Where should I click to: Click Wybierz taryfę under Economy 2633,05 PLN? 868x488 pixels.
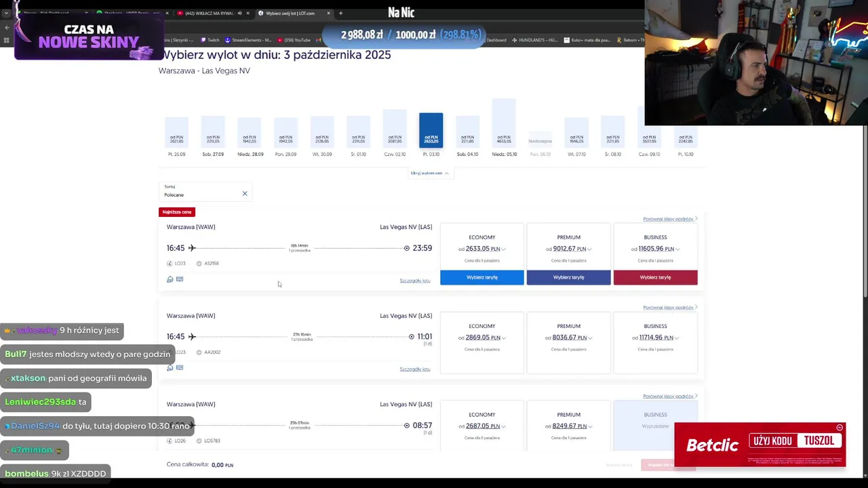coord(482,277)
